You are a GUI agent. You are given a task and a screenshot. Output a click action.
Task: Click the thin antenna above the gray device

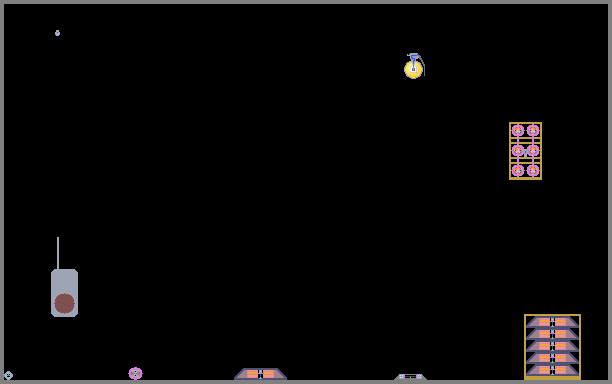pyautogui.click(x=58, y=253)
